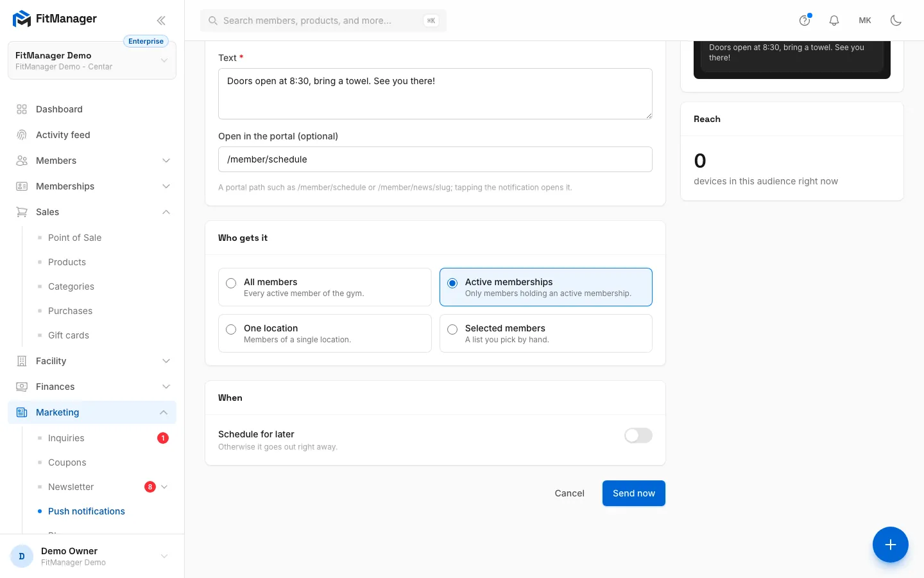Collapse the Marketing menu chevron
The height and width of the screenshot is (578, 924).
(x=164, y=412)
